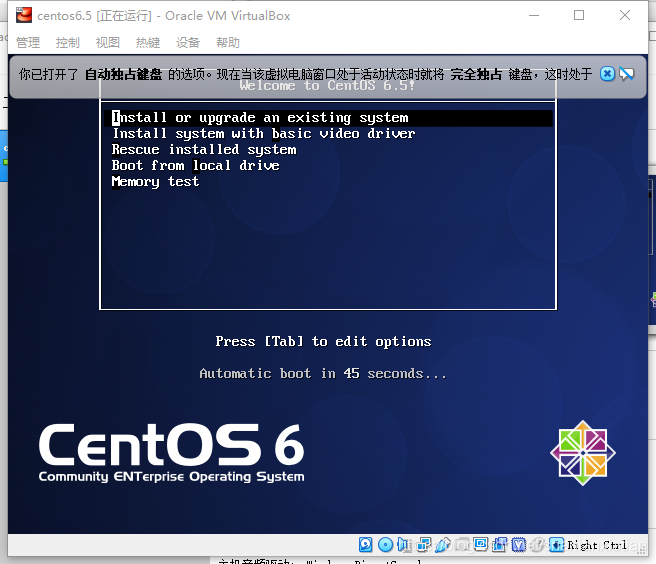Image resolution: width=656 pixels, height=564 pixels.
Task: Open the 帮助 menu
Action: (228, 42)
